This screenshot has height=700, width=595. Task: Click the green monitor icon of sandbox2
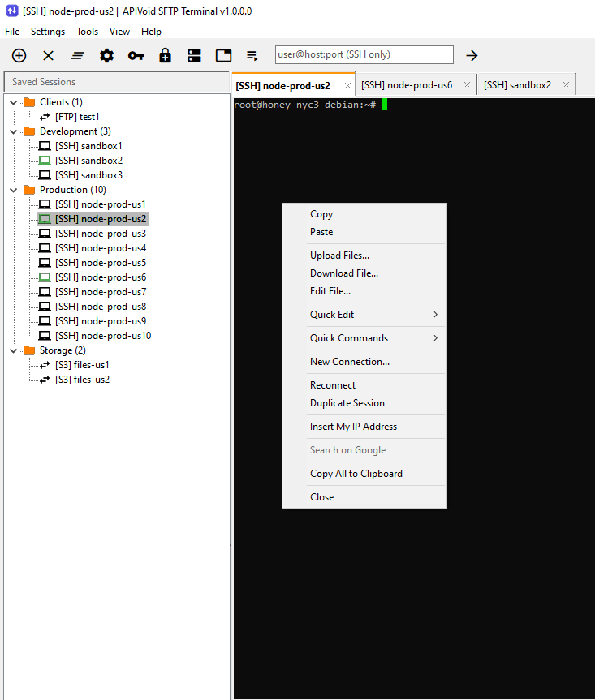45,161
